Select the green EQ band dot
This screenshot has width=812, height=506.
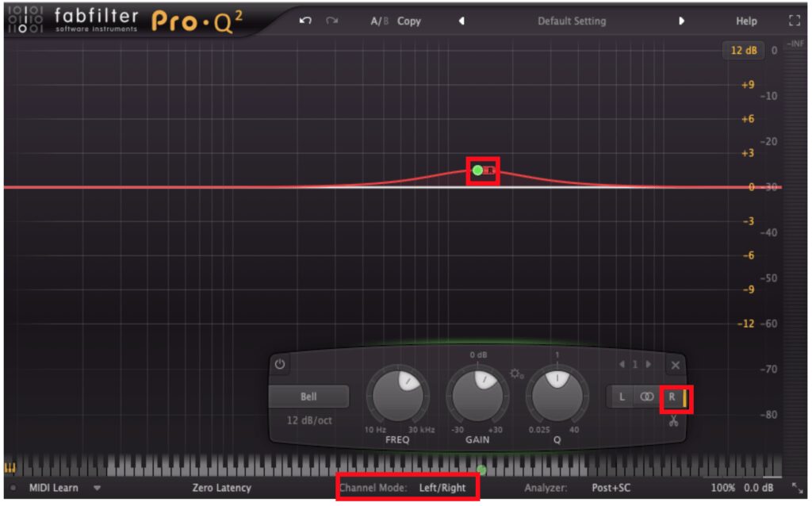pyautogui.click(x=477, y=170)
